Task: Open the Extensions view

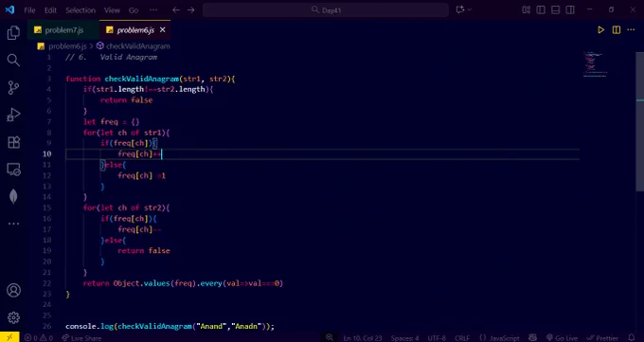Action: click(x=13, y=142)
